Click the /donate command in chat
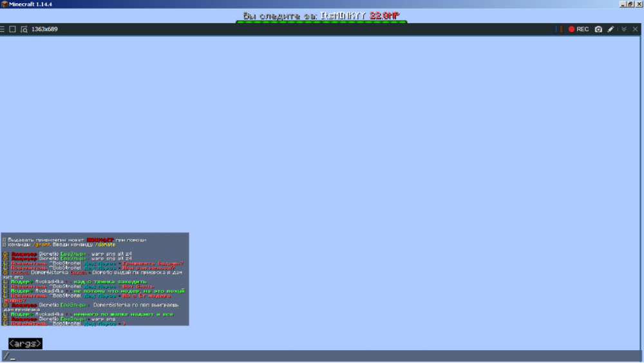 click(105, 244)
